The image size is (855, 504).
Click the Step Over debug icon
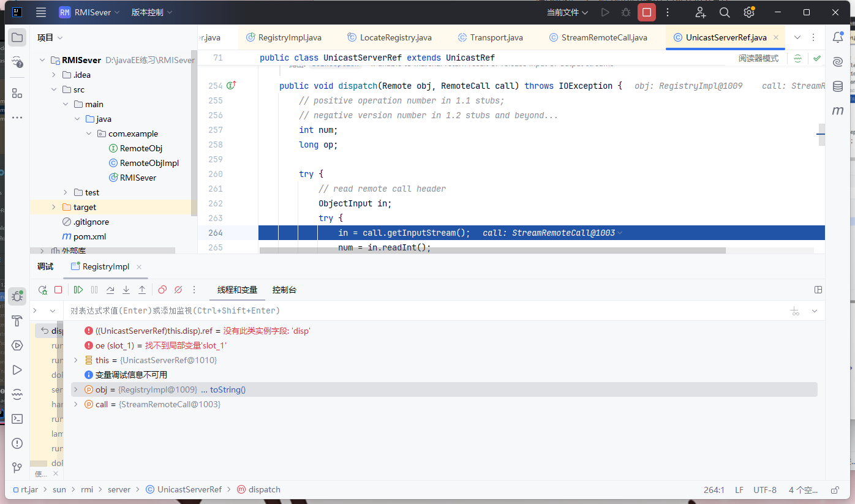pos(110,290)
